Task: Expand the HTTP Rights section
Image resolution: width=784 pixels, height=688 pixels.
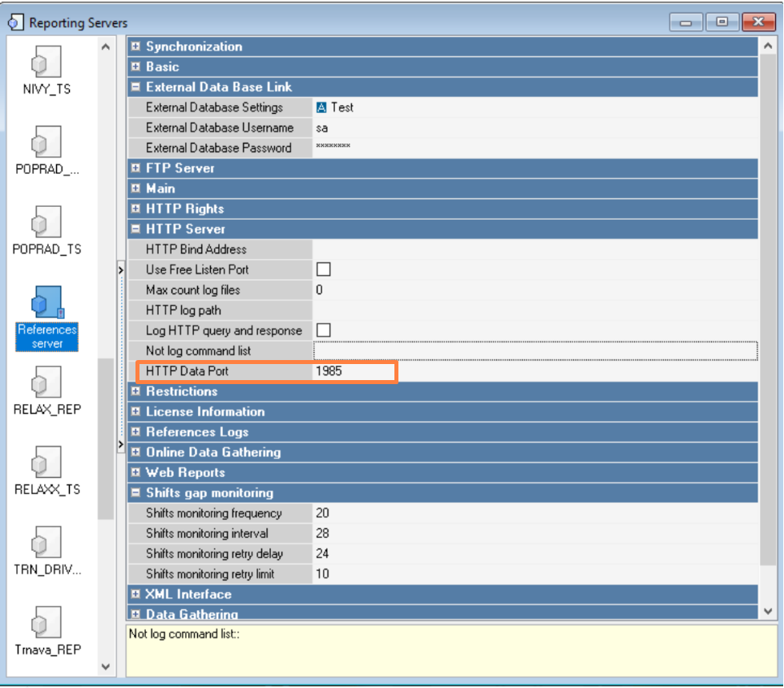Action: pos(135,208)
